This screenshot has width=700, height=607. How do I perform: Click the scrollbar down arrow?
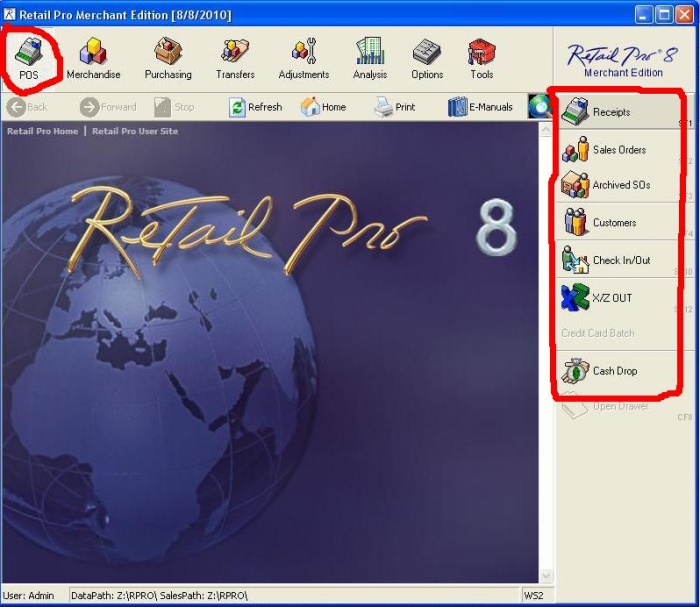coord(546,575)
